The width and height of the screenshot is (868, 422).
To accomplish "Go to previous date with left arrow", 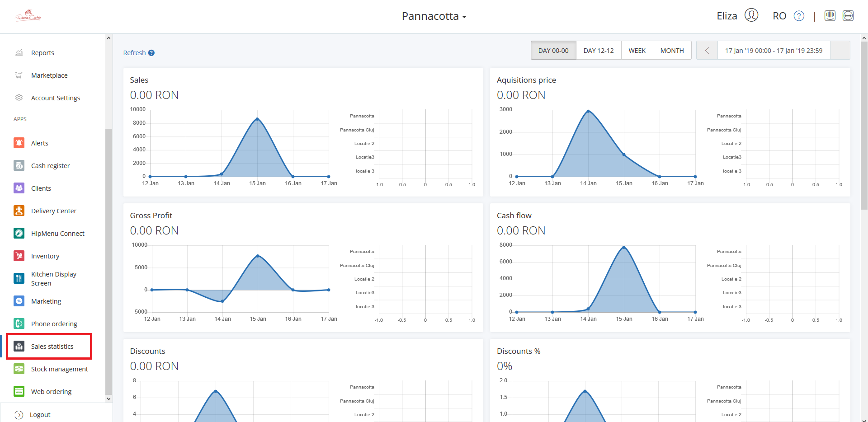I will point(707,51).
